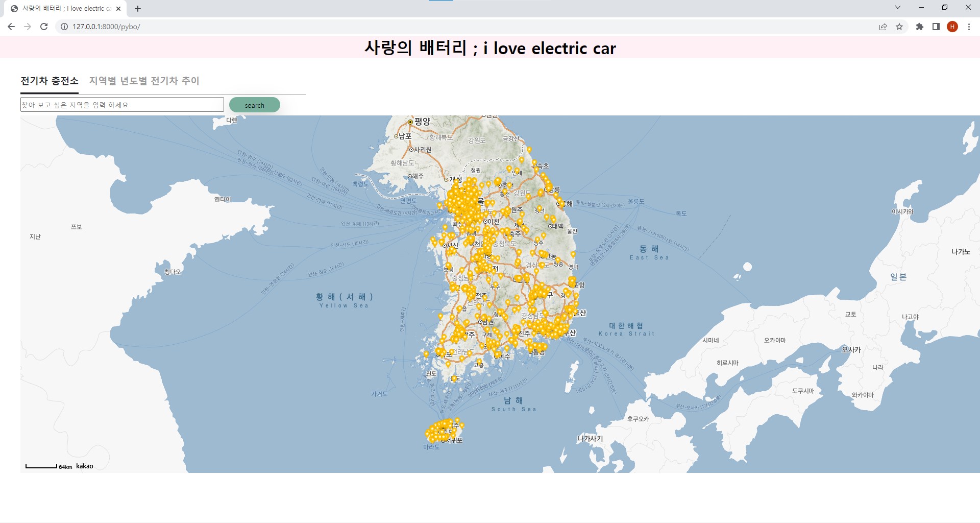Toggle the browser side panel
The width and height of the screenshot is (980, 523).
coord(936,27)
